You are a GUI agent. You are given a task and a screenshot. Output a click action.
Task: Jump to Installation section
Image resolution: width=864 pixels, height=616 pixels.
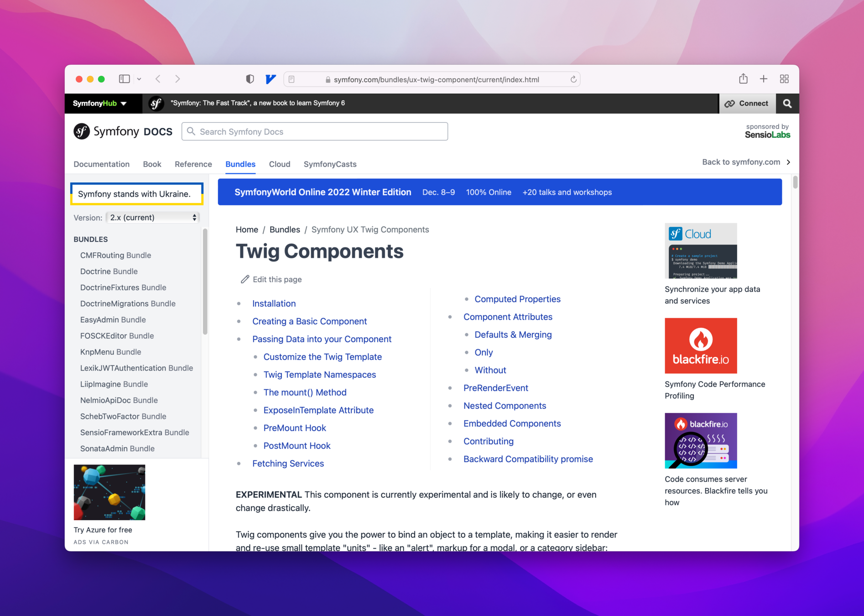point(274,303)
